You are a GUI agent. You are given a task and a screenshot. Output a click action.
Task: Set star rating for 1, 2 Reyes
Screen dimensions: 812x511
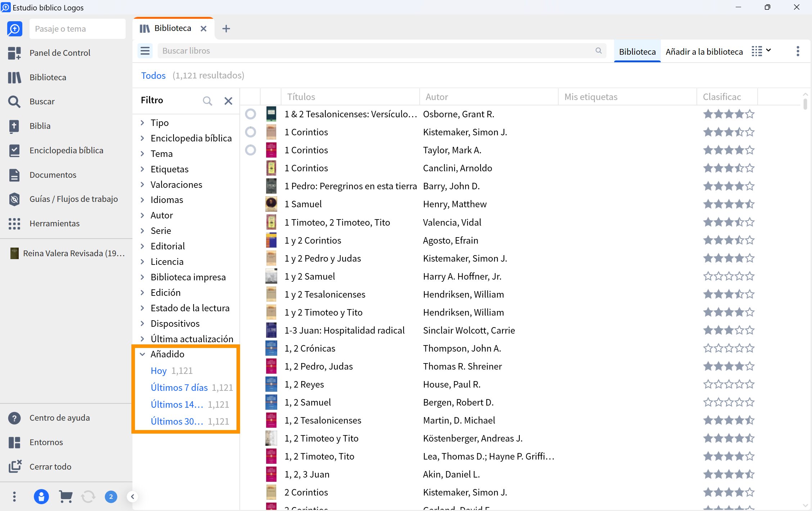[729, 384]
